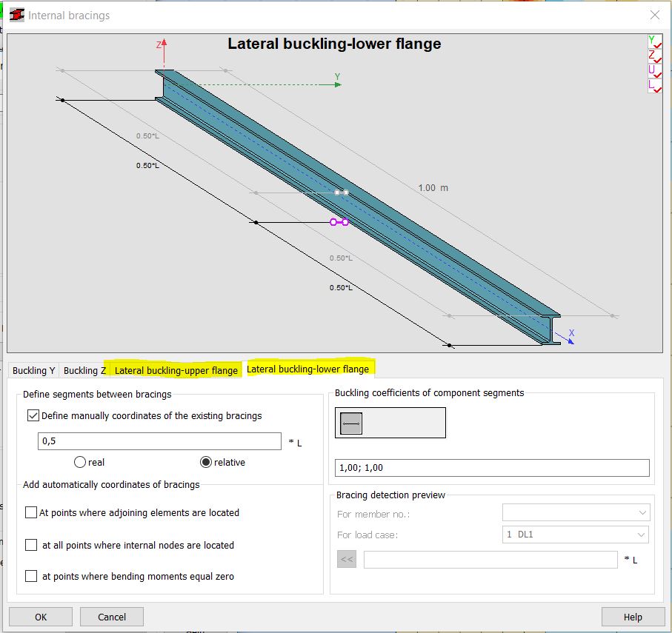Screen dimensions: 672x633
Task: Select the real coordinate radio button
Action: pos(81,462)
